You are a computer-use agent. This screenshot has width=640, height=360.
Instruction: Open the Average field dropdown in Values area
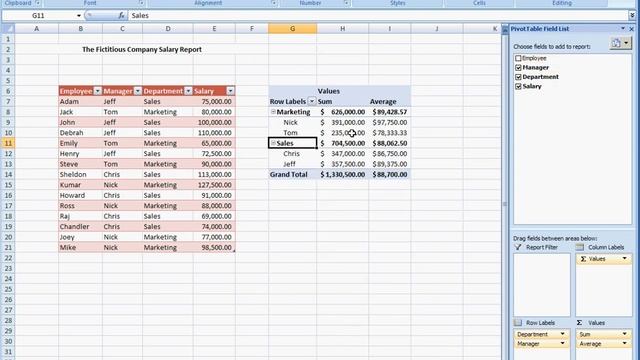pyautogui.click(x=624, y=344)
